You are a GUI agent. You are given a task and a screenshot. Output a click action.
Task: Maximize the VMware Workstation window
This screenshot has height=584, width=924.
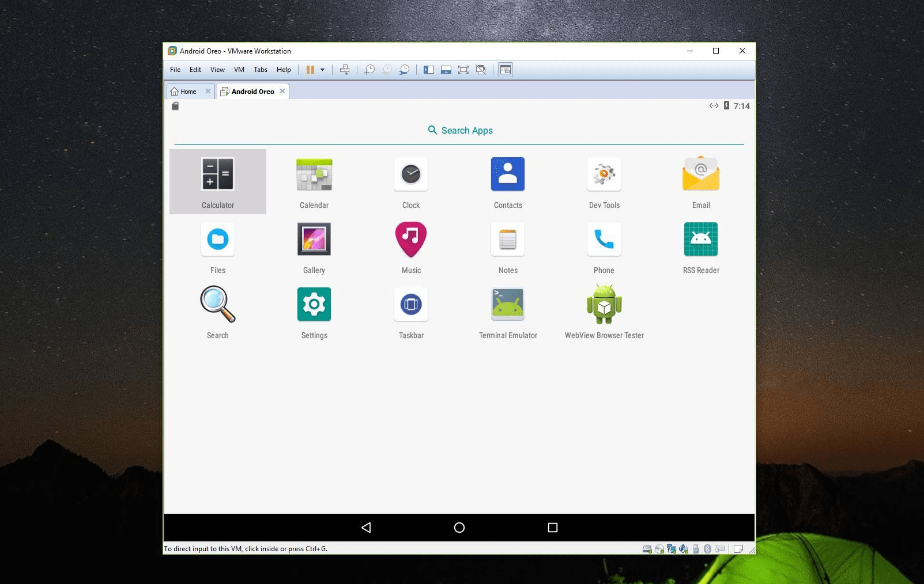coord(716,51)
